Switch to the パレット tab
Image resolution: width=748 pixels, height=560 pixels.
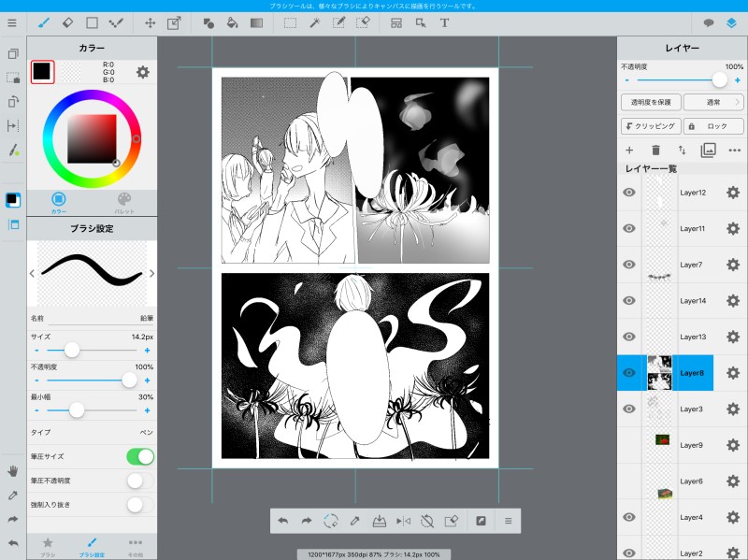pos(124,203)
